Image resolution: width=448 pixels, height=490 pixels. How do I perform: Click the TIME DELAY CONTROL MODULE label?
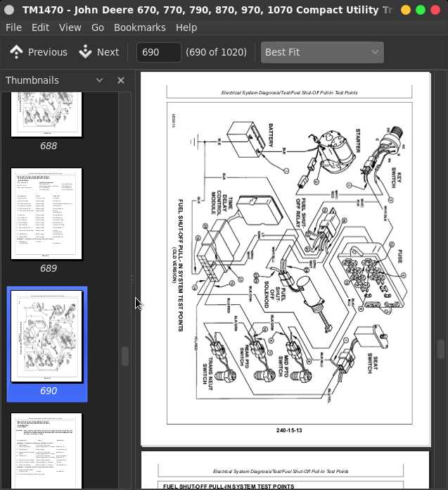[x=222, y=202]
